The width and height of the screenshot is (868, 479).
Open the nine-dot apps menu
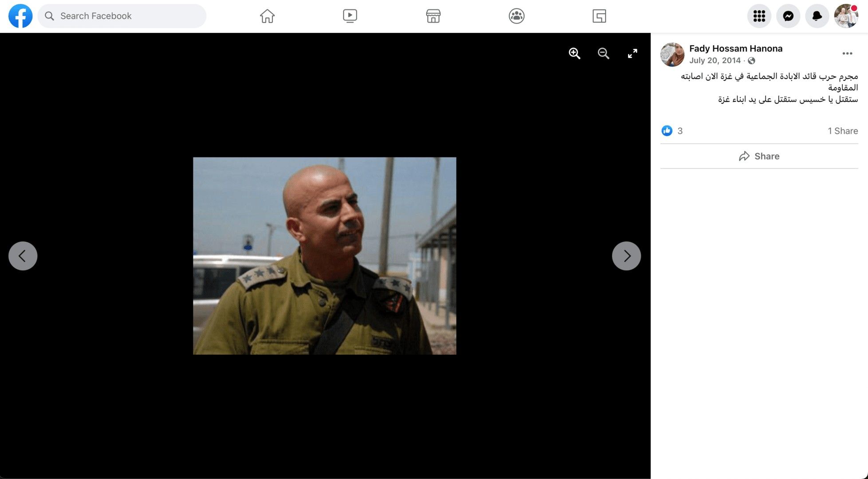pyautogui.click(x=759, y=16)
